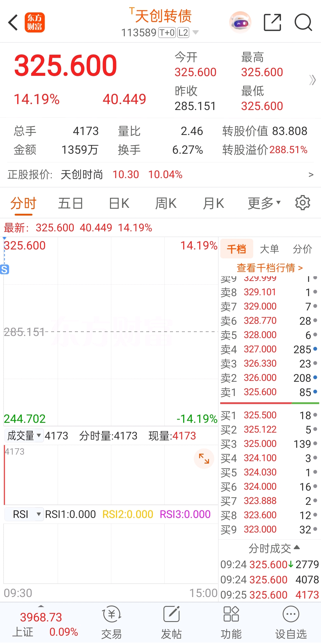The height and width of the screenshot is (644, 321).
Task: Switch to the 日K chart tab
Action: click(119, 203)
